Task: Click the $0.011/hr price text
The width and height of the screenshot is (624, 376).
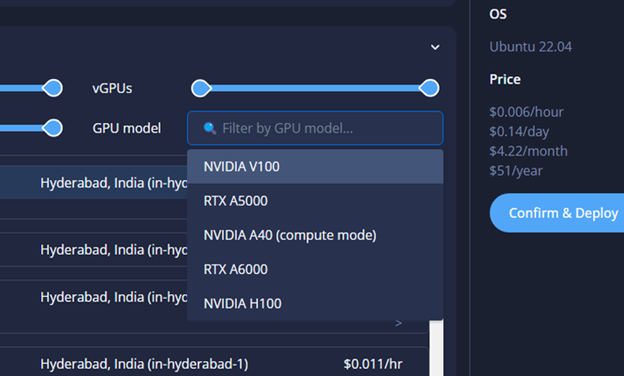Action: [x=373, y=364]
